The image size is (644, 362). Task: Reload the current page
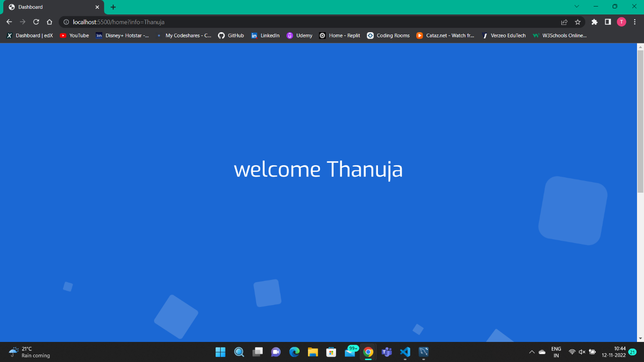[36, 22]
